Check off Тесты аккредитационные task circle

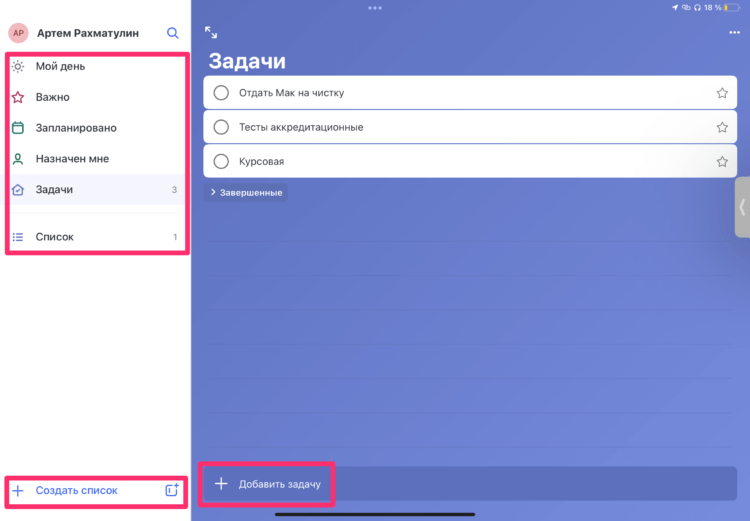[x=221, y=127]
